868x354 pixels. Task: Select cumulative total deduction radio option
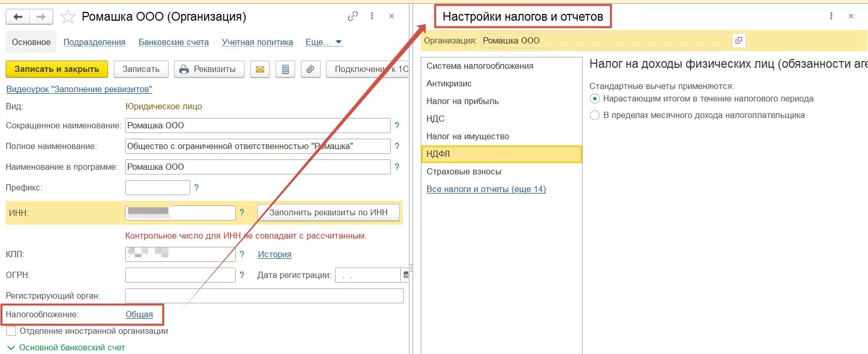click(595, 98)
